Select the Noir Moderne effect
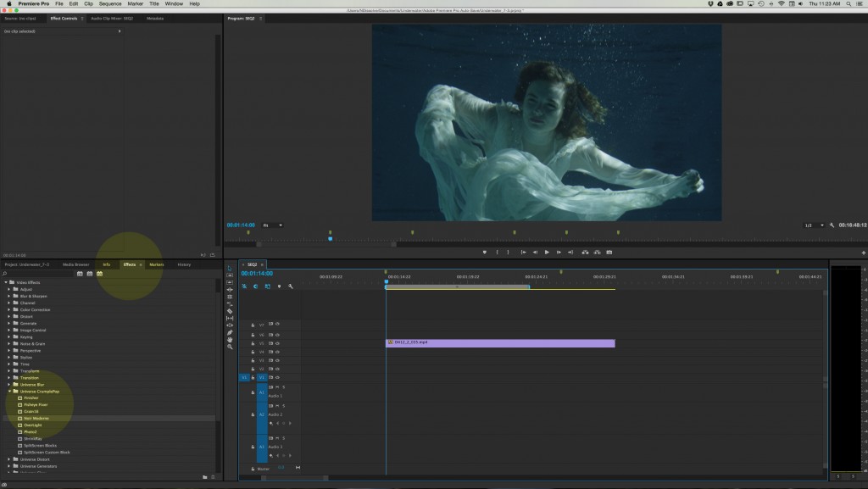The height and width of the screenshot is (489, 868). tap(36, 419)
